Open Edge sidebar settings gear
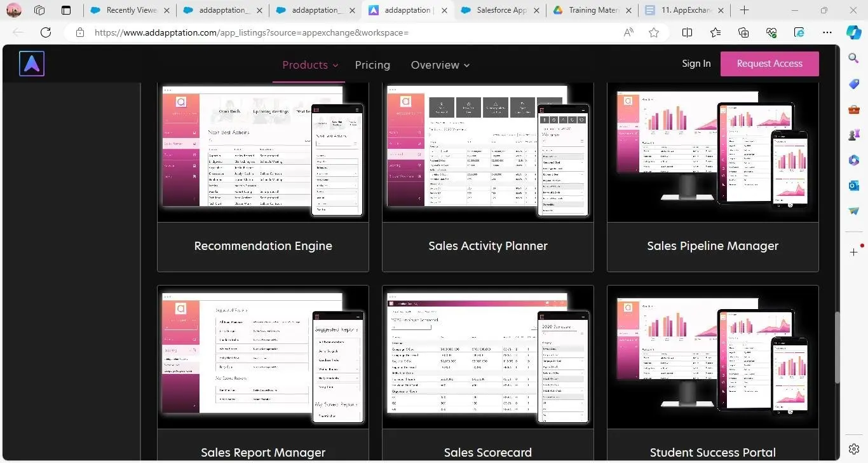The width and height of the screenshot is (868, 463). pos(854,449)
